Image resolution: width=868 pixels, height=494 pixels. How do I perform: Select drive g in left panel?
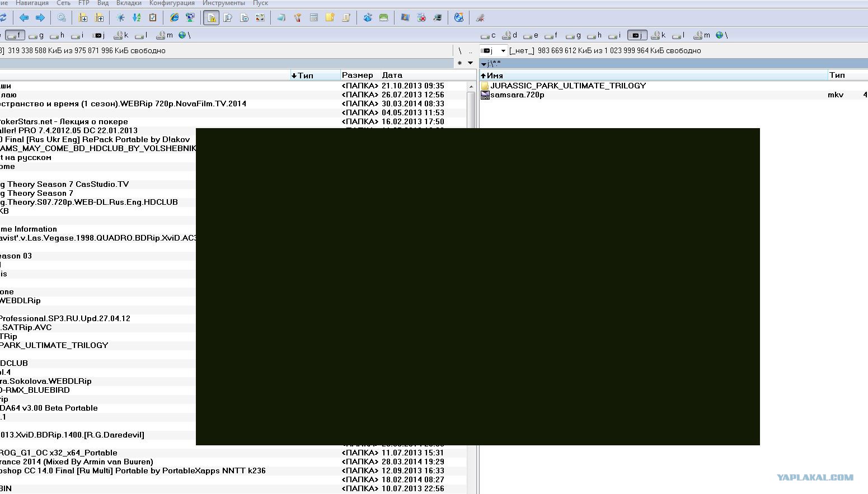click(36, 35)
